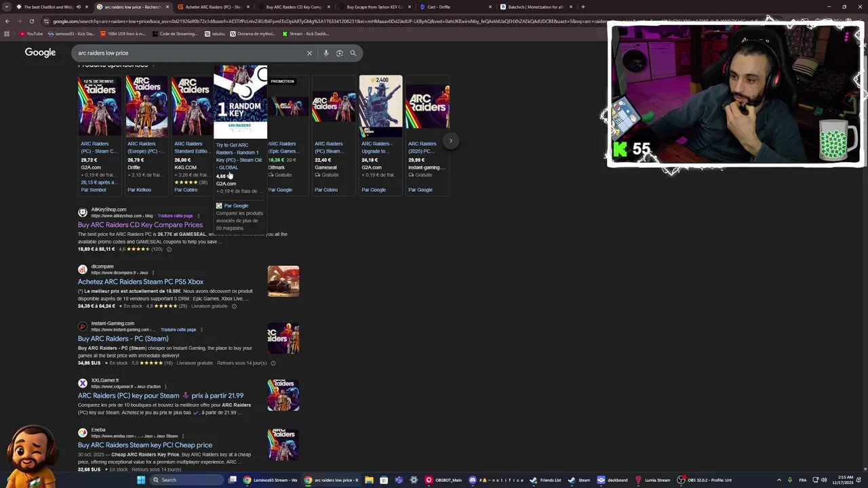Switch to OBSBOT_Main taskbar app

tap(443, 480)
